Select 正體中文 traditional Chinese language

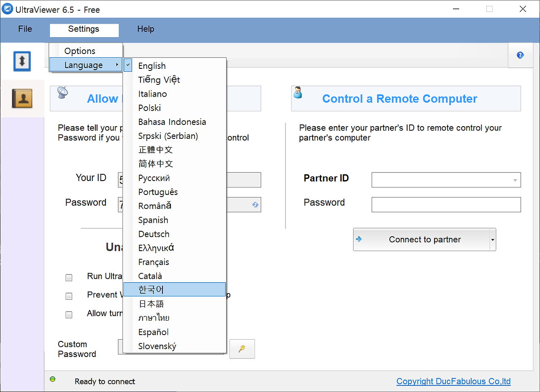tap(175, 150)
